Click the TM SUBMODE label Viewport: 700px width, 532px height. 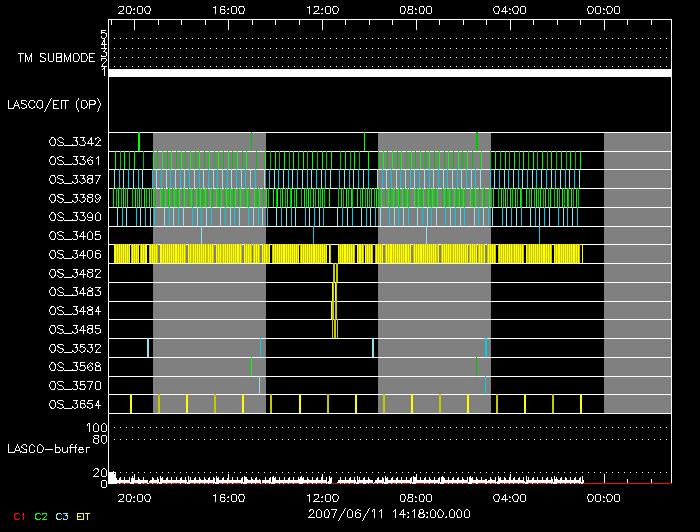point(56,58)
